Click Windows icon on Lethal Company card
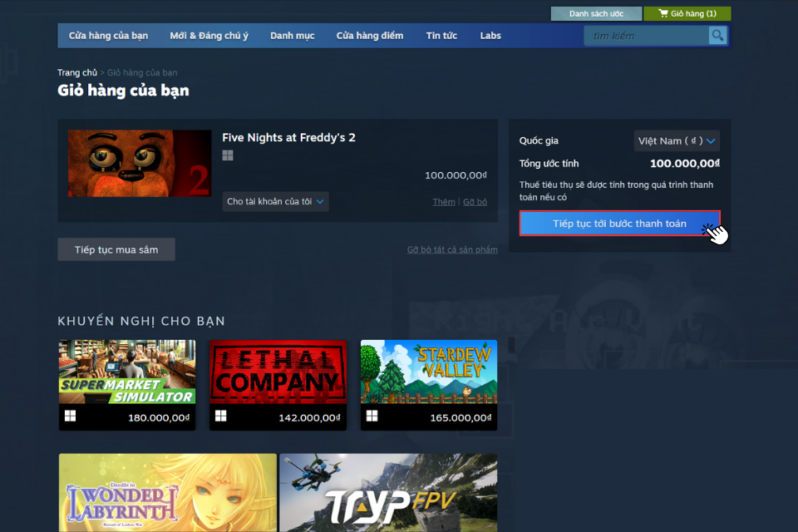Screen dimensions: 798x532 (221, 416)
